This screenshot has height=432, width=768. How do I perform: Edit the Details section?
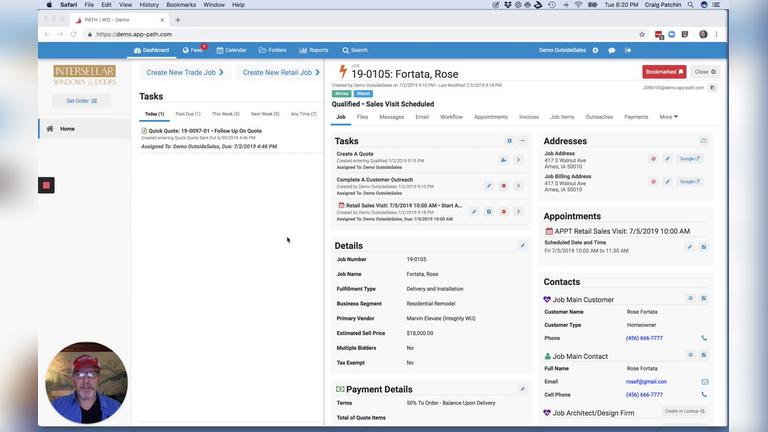(x=523, y=245)
